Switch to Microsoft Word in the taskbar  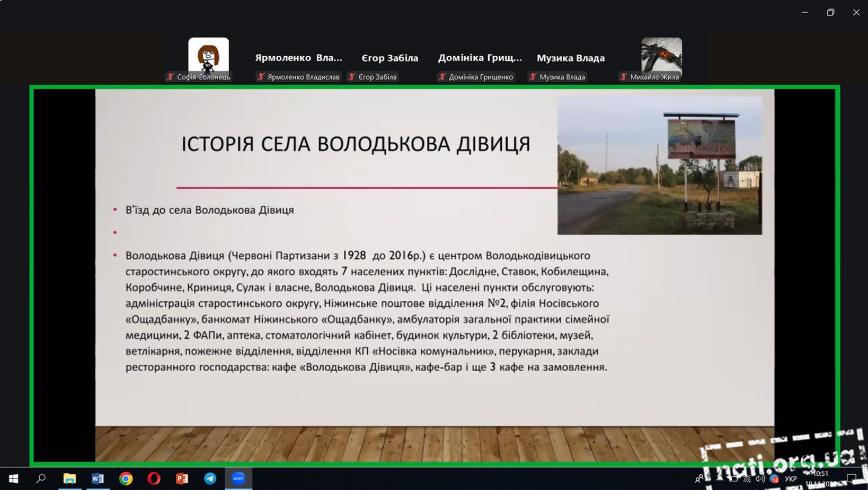click(98, 478)
